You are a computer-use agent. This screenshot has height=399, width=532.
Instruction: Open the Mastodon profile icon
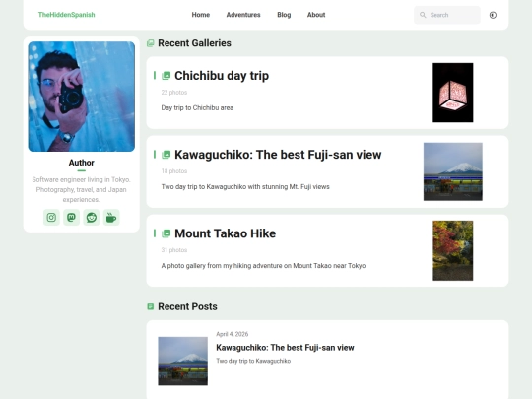[71, 217]
